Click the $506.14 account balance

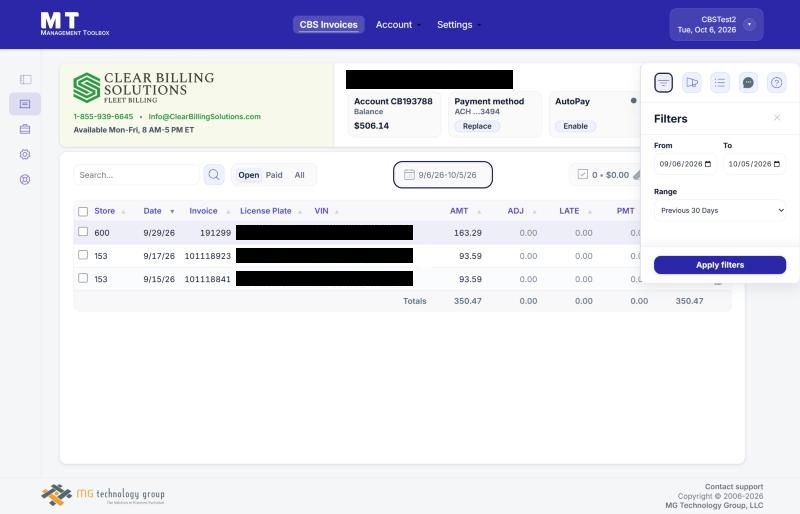(x=371, y=126)
